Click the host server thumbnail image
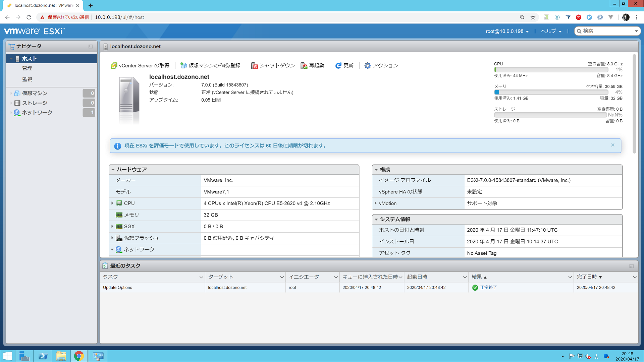Screen dimensions: 644x362 point(129,100)
